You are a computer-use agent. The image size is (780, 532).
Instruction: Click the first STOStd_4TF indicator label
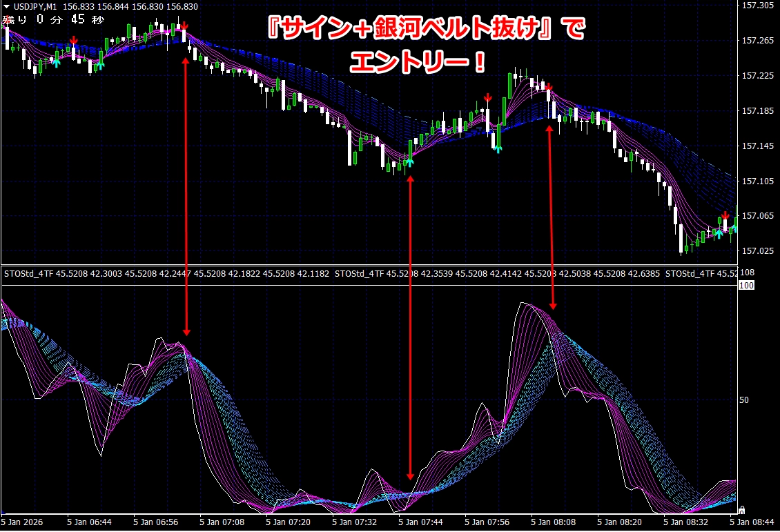coord(27,274)
